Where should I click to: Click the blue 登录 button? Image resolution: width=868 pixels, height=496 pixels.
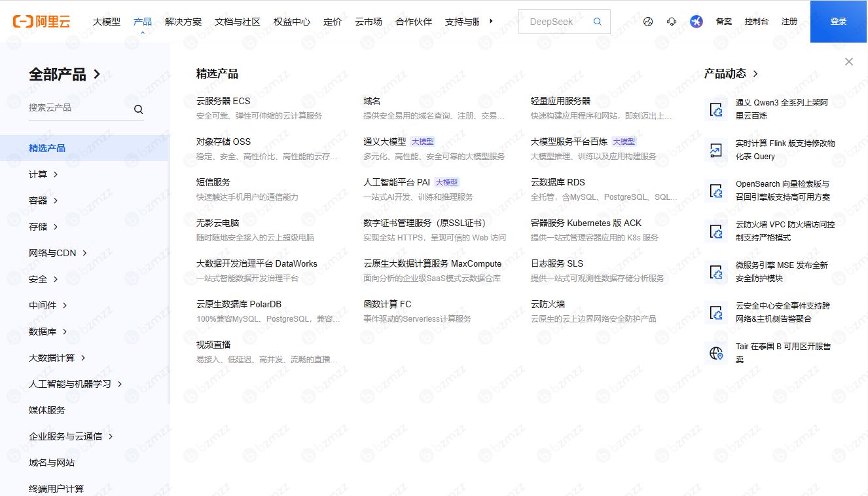click(x=839, y=22)
